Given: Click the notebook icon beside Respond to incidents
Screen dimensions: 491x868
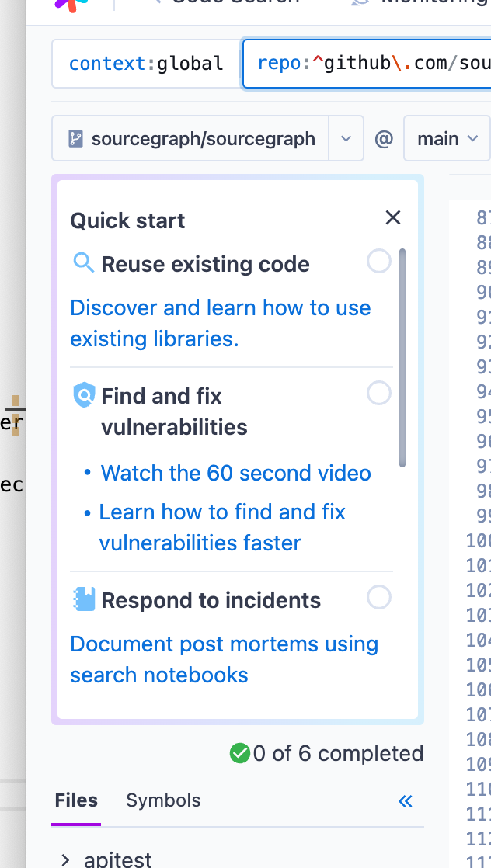Looking at the screenshot, I should pos(84,599).
